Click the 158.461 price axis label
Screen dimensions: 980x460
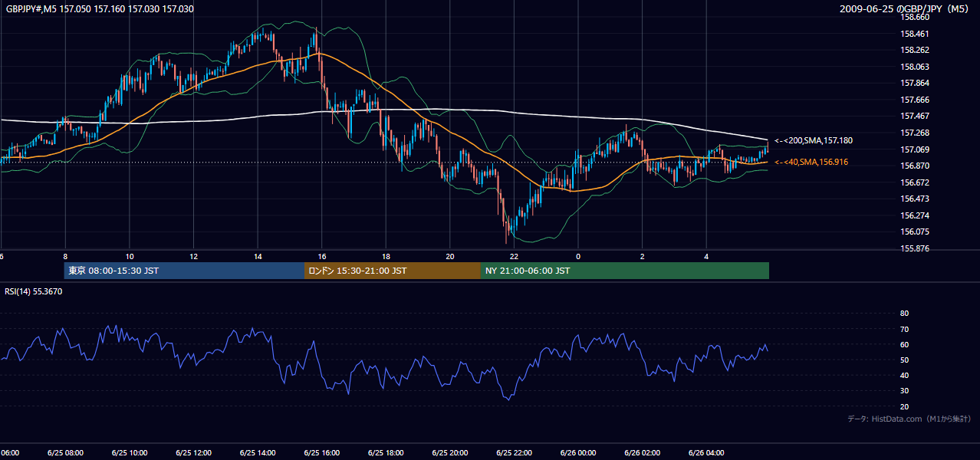coord(915,34)
